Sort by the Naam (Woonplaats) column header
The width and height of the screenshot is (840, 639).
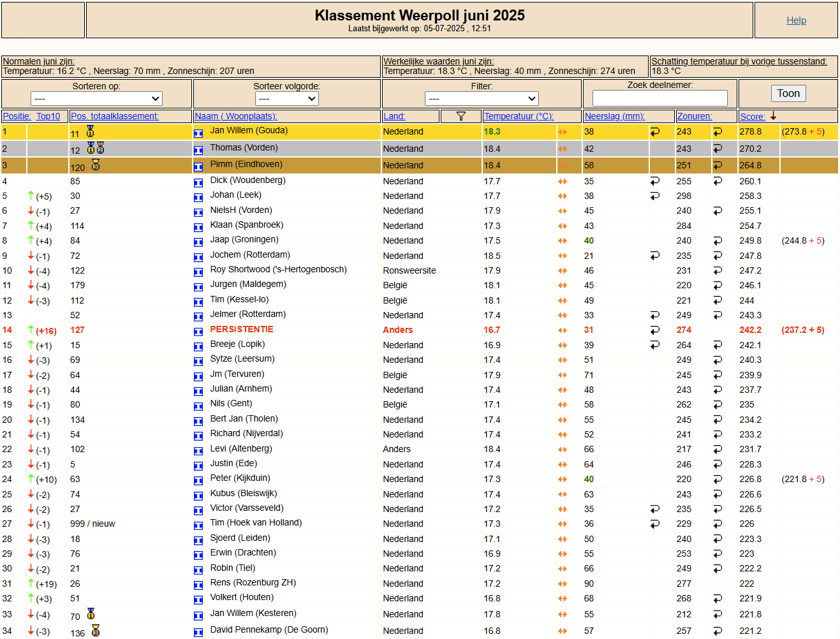(x=235, y=116)
